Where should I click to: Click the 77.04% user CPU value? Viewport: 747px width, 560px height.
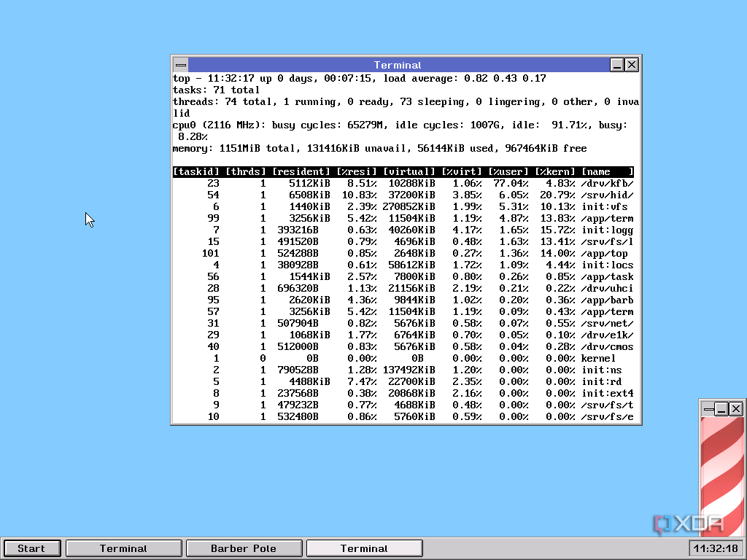(x=511, y=183)
